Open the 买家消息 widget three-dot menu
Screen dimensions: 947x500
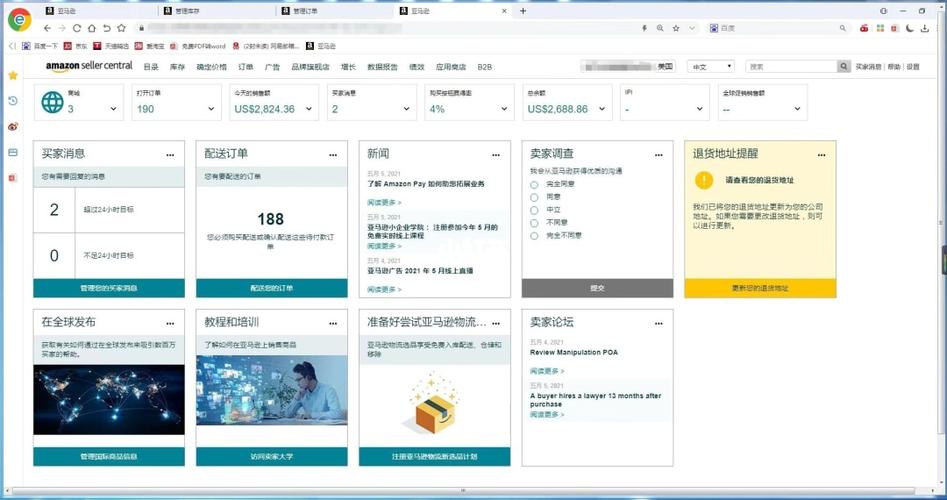(x=170, y=155)
